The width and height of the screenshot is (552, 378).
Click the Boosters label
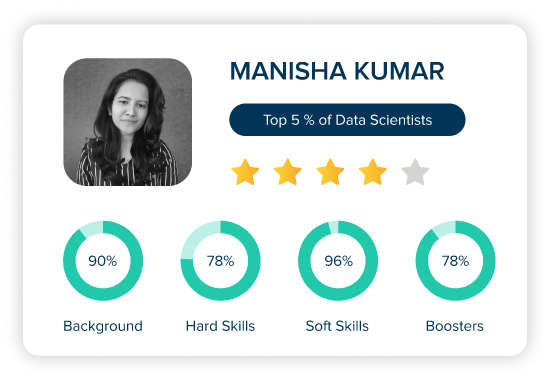coord(454,326)
